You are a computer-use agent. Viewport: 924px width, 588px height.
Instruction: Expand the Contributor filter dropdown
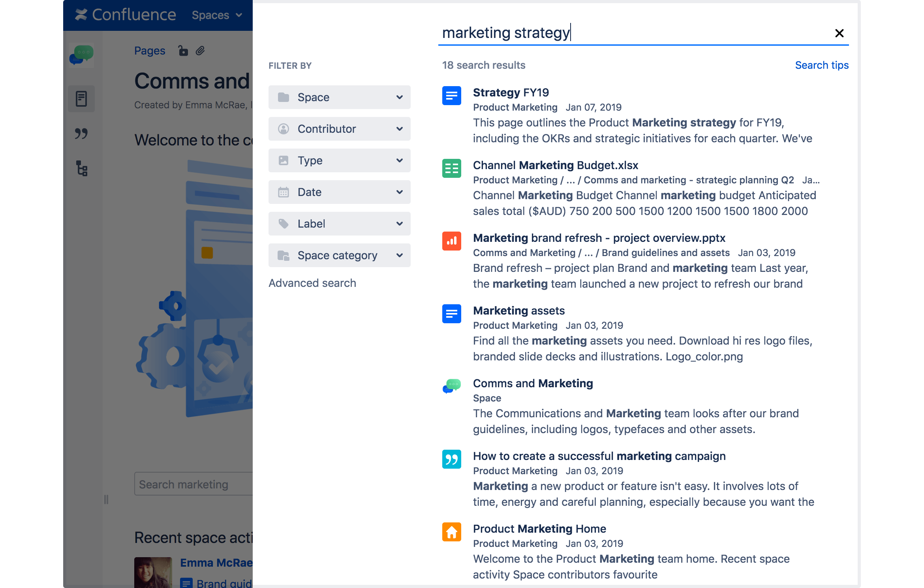coord(339,129)
